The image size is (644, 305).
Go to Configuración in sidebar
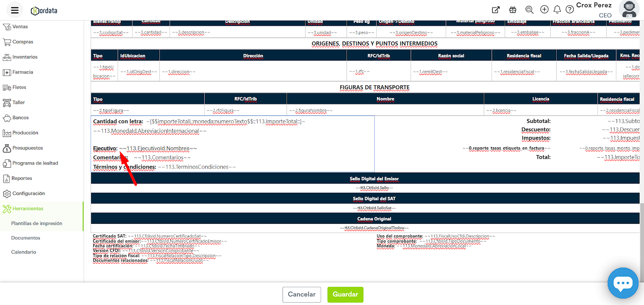(x=29, y=194)
